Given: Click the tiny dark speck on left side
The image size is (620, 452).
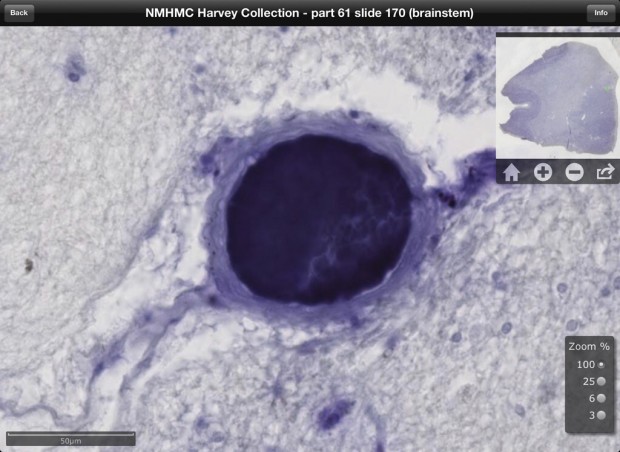Looking at the screenshot, I should pyautogui.click(x=31, y=266).
